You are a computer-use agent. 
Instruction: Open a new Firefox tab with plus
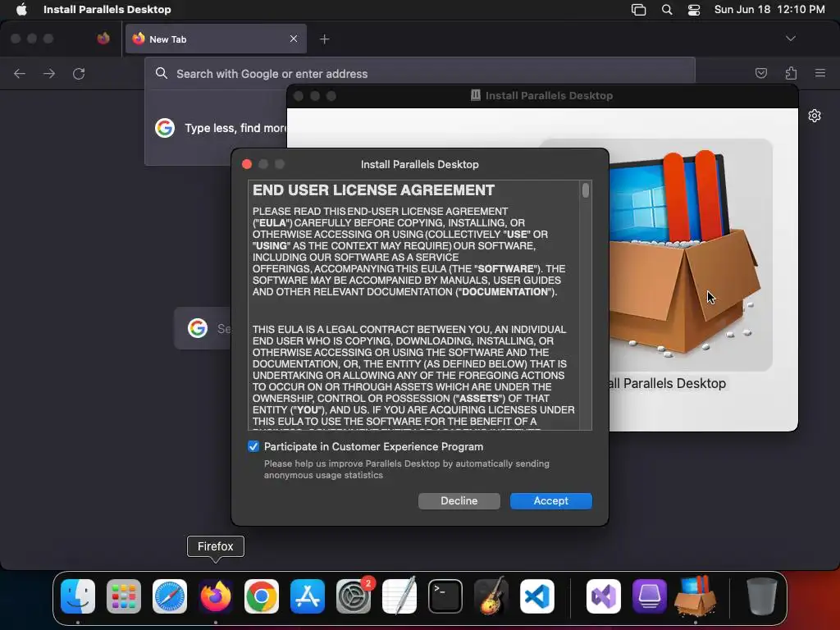pos(324,39)
